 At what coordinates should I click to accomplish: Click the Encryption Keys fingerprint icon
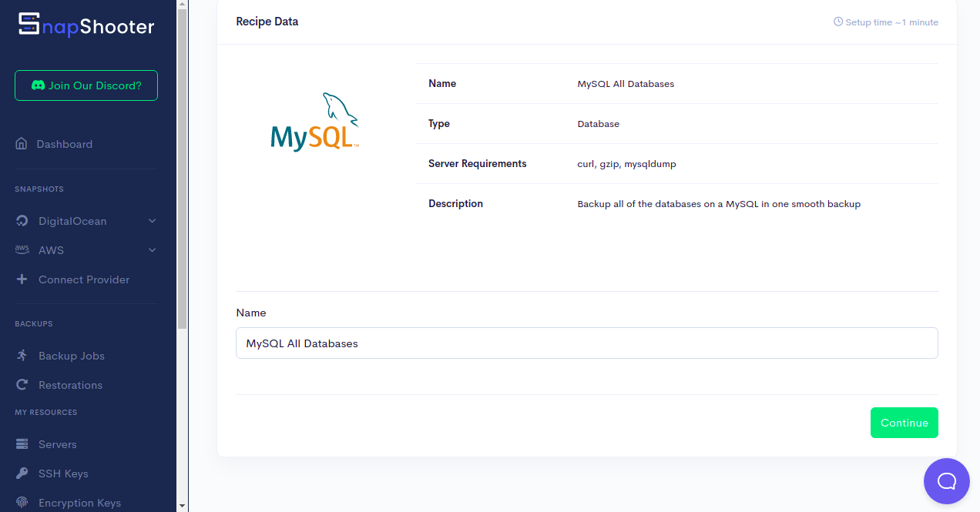pos(22,503)
